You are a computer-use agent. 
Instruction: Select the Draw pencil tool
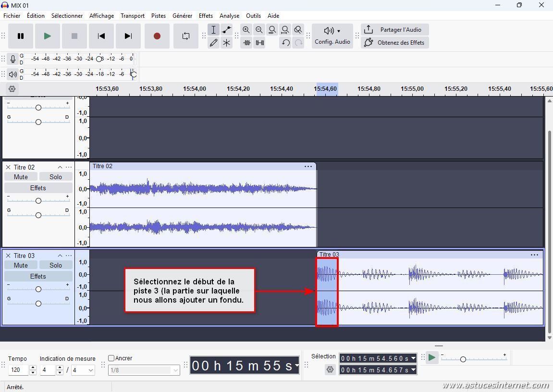(x=213, y=43)
